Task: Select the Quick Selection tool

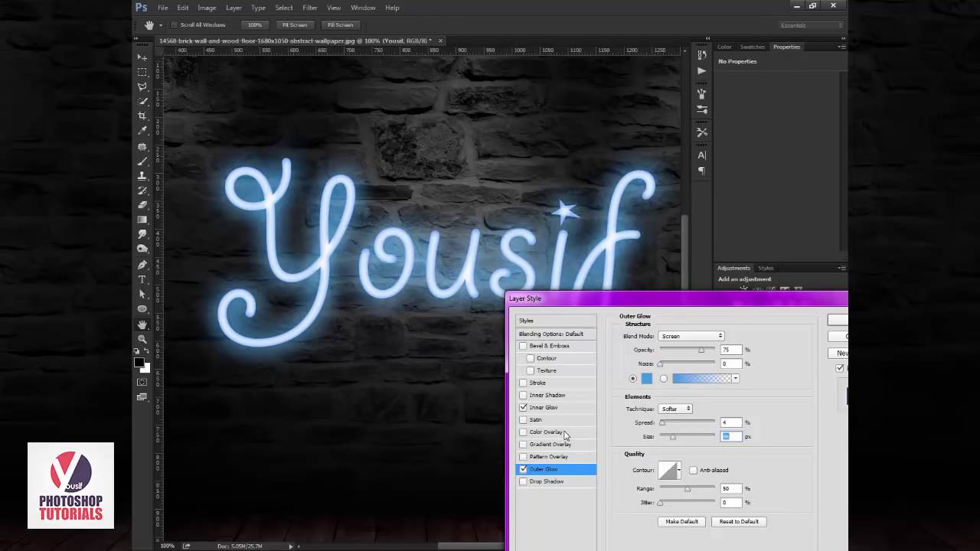Action: (x=142, y=102)
